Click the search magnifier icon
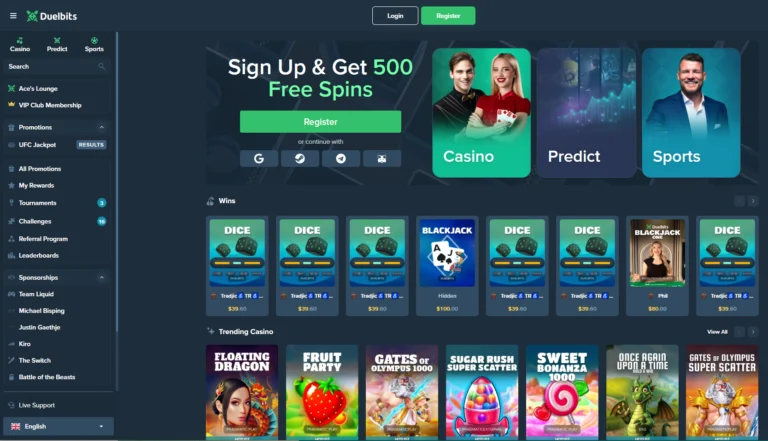This screenshot has width=768, height=441. [101, 66]
